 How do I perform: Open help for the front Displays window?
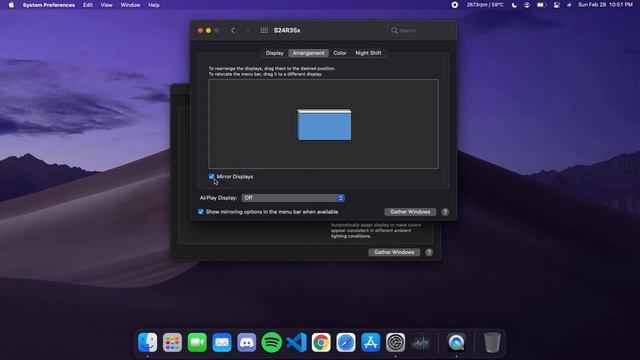445,212
